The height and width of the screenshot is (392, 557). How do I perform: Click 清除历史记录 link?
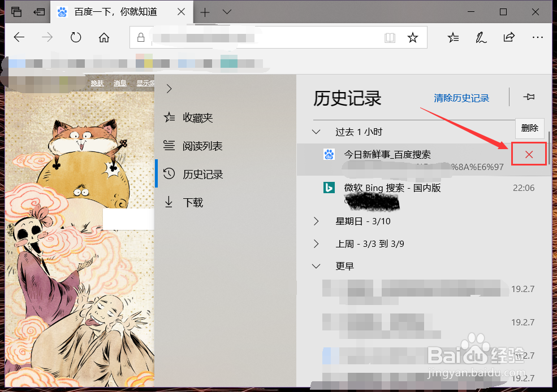pos(461,98)
